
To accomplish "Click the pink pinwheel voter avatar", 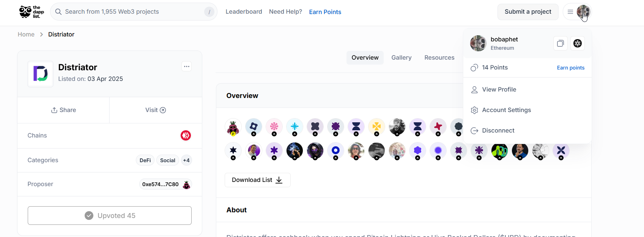I will click(274, 126).
